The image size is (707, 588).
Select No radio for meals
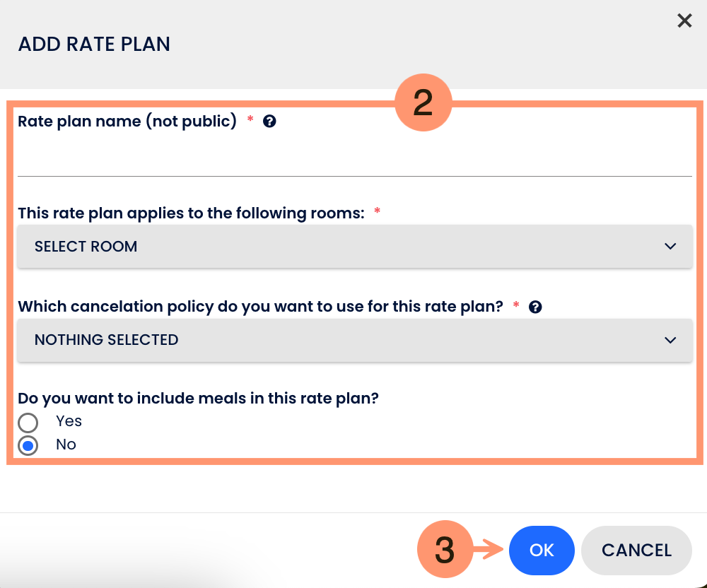click(x=28, y=446)
